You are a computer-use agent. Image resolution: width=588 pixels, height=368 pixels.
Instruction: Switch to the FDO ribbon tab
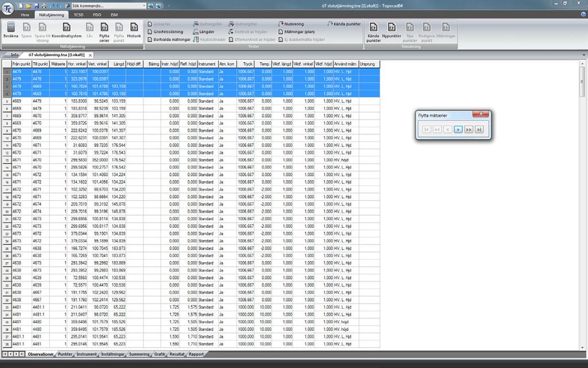[96, 15]
